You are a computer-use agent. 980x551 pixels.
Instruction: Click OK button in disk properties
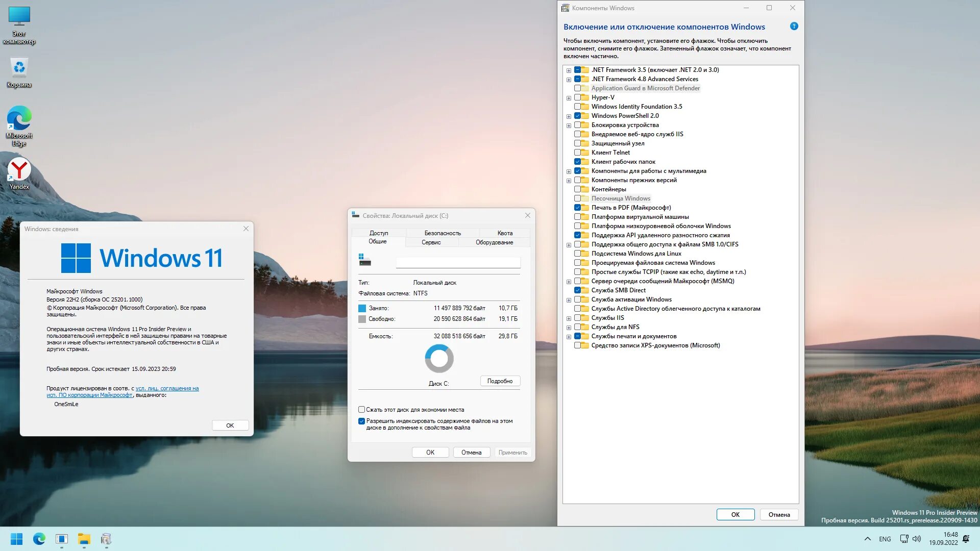[430, 452]
